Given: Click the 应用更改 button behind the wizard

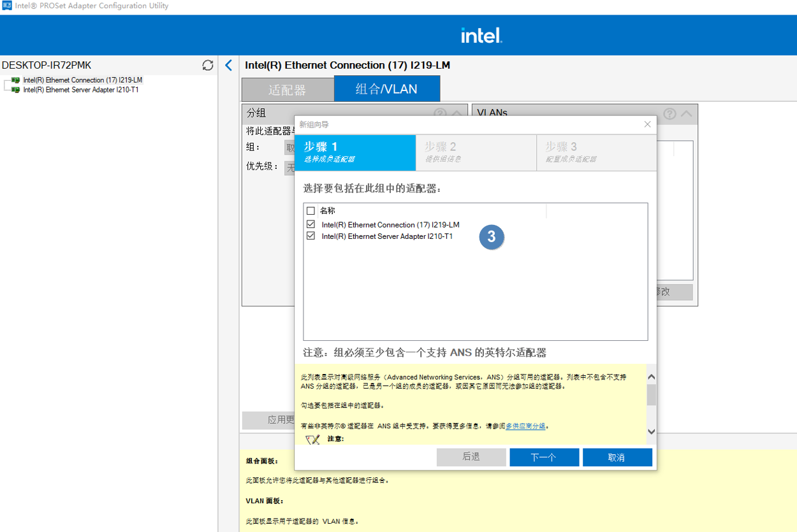Looking at the screenshot, I should click(x=268, y=420).
